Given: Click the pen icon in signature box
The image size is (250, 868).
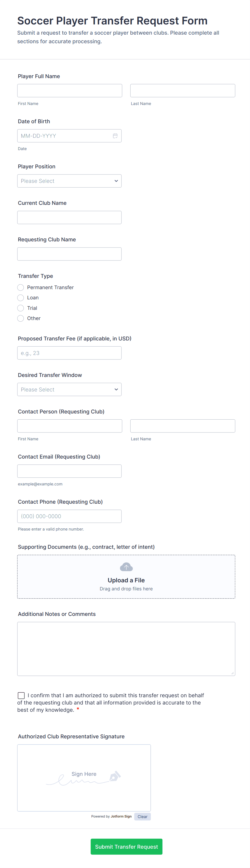Looking at the screenshot, I should (115, 776).
